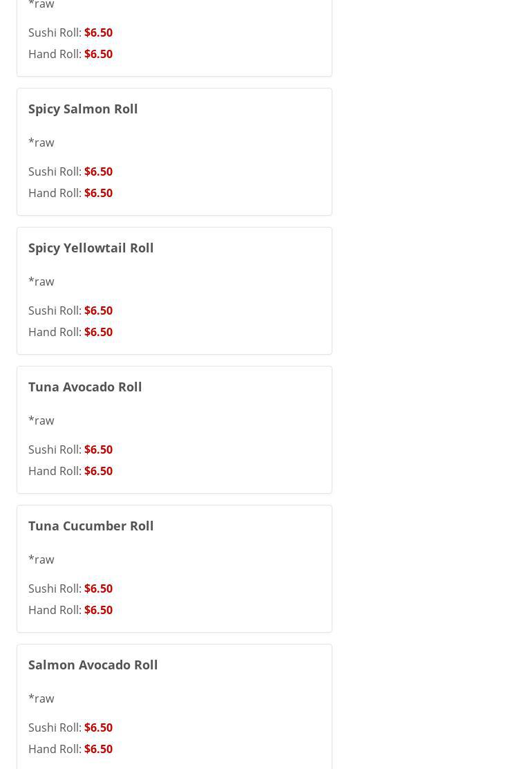The image size is (532, 769).
Task: Click Hand Roll price for Spicy Salmon Roll
Action: point(98,193)
